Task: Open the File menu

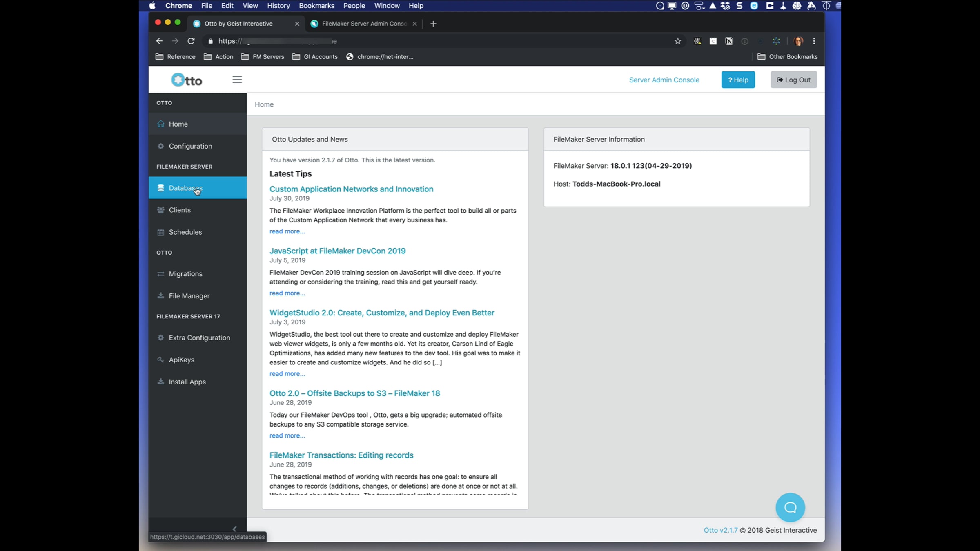Action: tap(207, 6)
